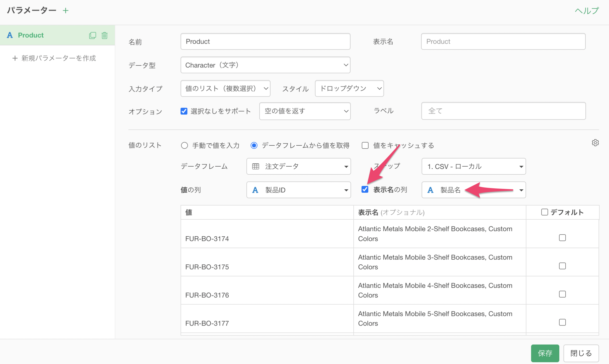This screenshot has width=609, height=364.
Task: Click the green 保存 button
Action: [x=545, y=353]
